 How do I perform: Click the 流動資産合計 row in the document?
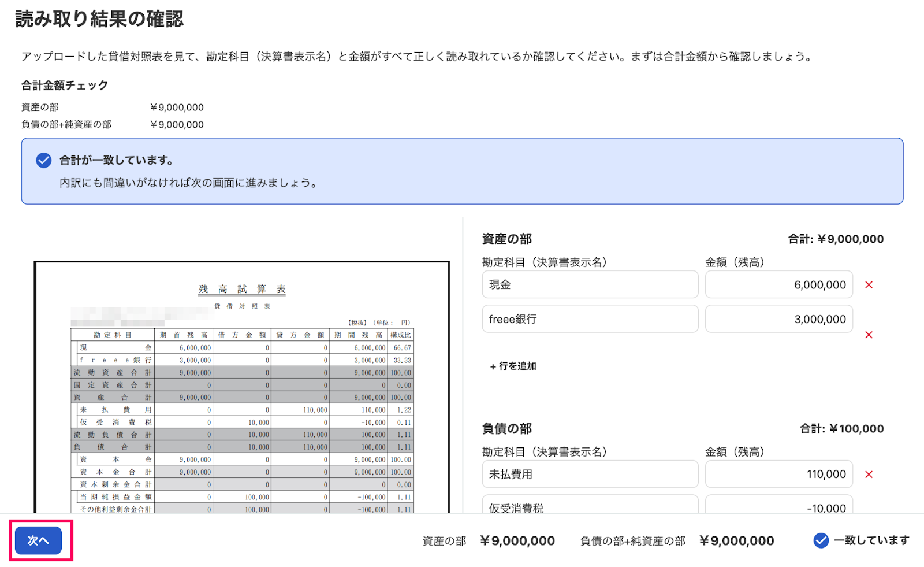[242, 373]
